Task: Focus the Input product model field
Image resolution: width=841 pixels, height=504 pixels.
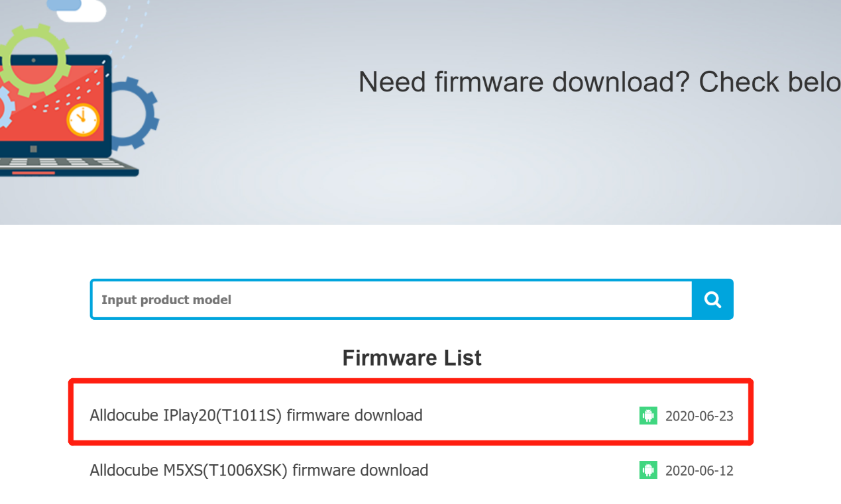Action: [391, 300]
